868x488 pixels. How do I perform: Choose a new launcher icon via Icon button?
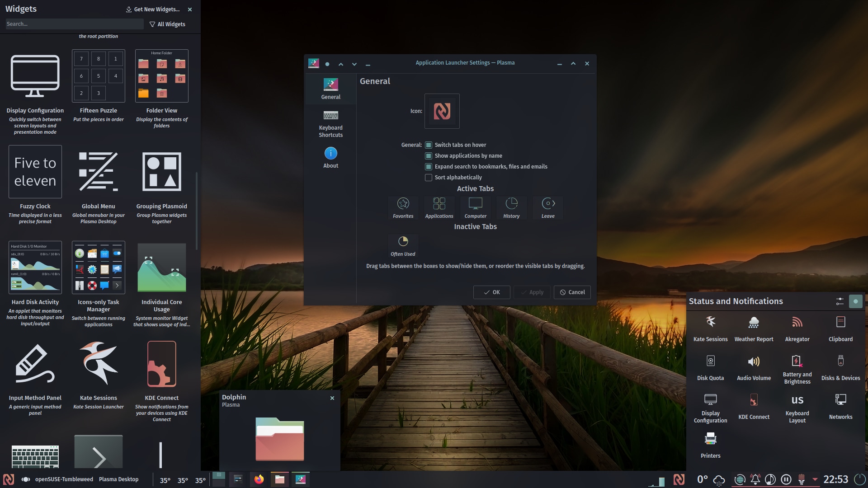click(x=442, y=111)
